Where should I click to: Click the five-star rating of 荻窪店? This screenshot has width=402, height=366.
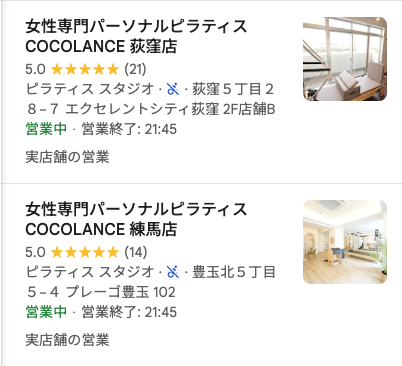coord(85,69)
